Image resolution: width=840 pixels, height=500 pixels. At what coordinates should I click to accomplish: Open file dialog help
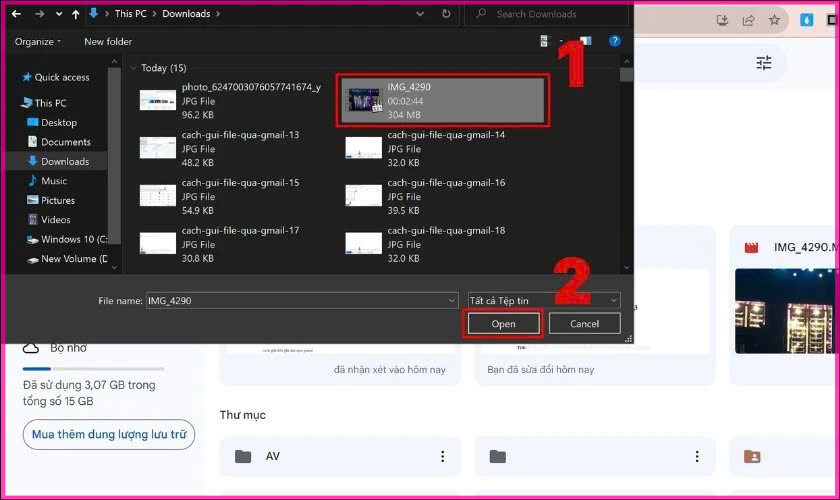pyautogui.click(x=615, y=41)
